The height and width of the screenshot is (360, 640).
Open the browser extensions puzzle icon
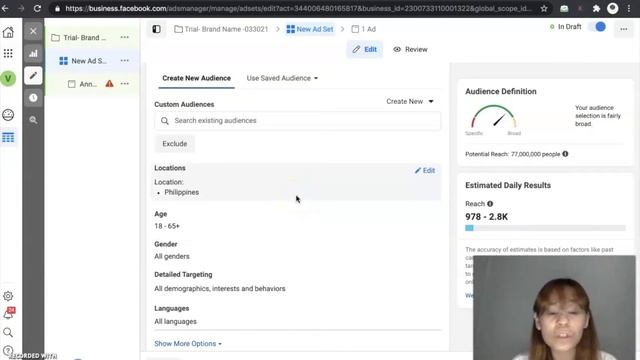[x=596, y=8]
